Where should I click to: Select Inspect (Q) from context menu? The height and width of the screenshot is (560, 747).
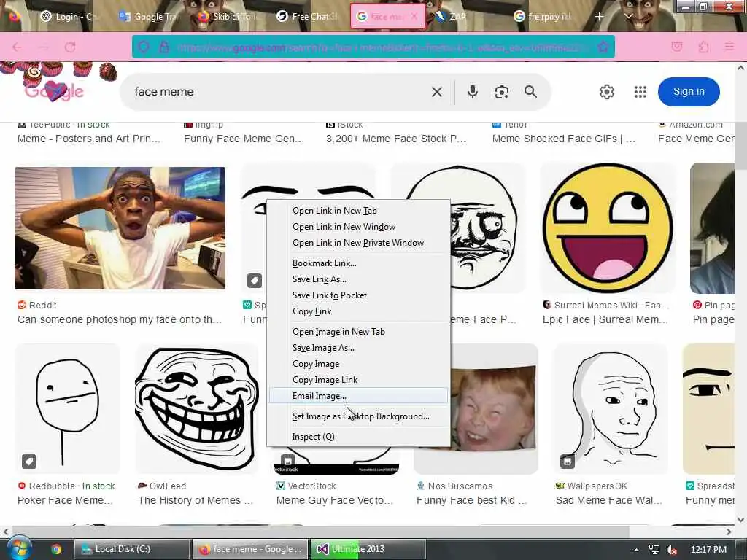(x=358, y=437)
